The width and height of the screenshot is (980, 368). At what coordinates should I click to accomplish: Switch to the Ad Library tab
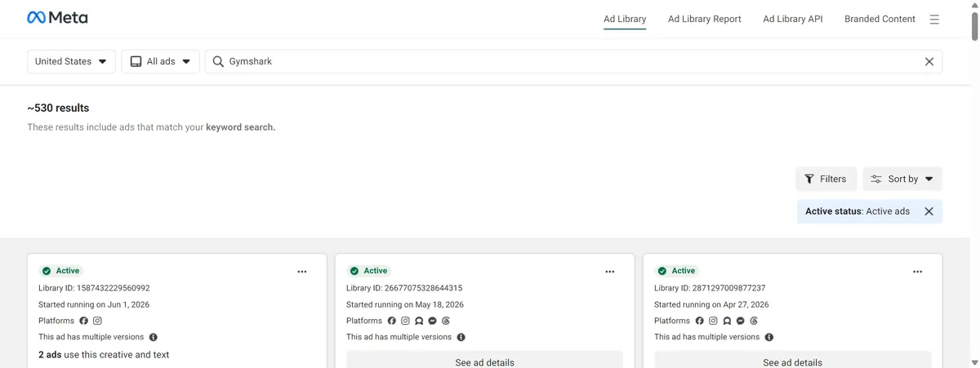coord(625,19)
